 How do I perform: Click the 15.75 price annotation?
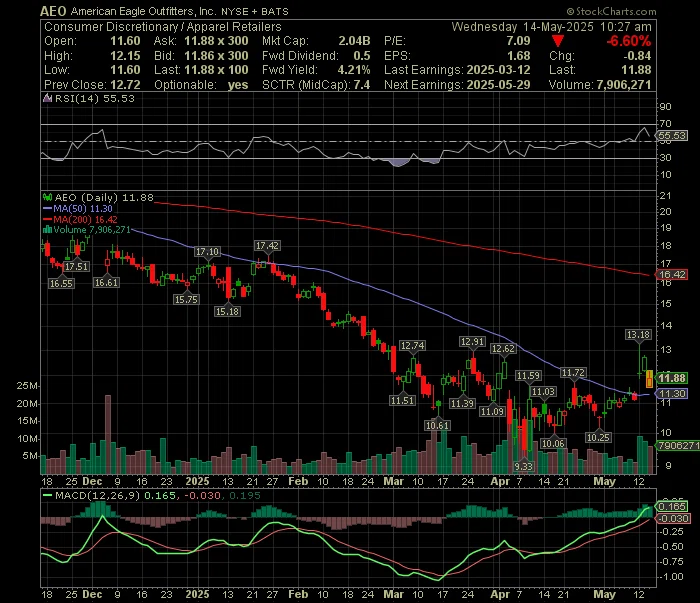click(186, 299)
